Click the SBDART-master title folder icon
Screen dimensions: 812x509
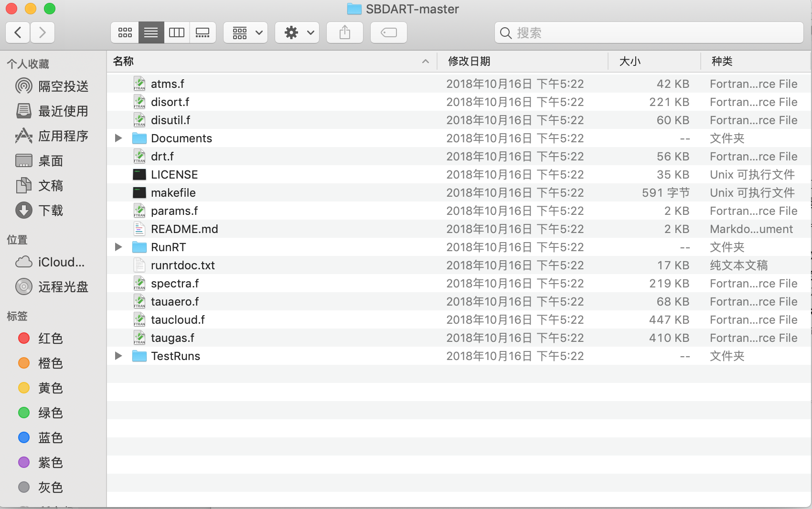click(354, 9)
